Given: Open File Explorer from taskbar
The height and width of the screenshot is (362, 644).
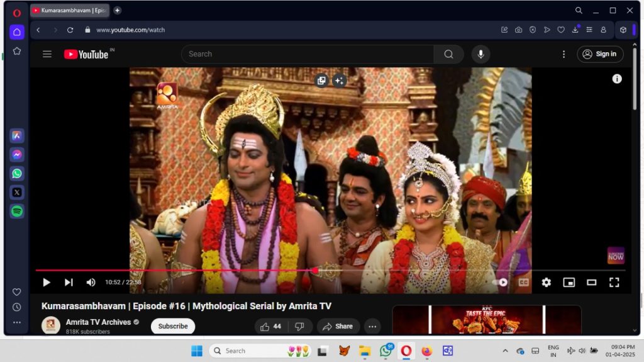Looking at the screenshot, I should pyautogui.click(x=364, y=351).
